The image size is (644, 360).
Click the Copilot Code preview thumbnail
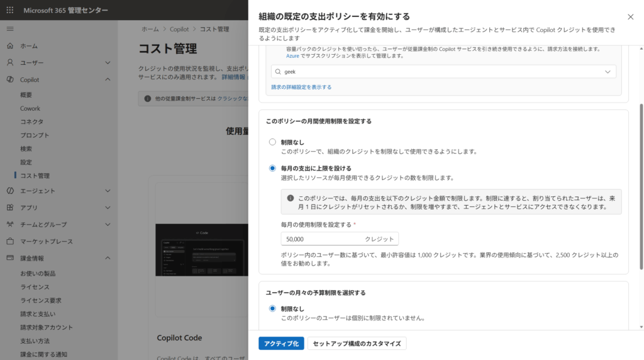[x=202, y=250]
